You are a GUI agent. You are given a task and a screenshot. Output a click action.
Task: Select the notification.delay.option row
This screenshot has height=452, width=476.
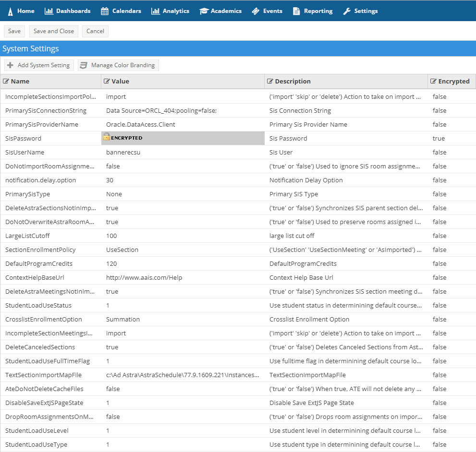(238, 180)
